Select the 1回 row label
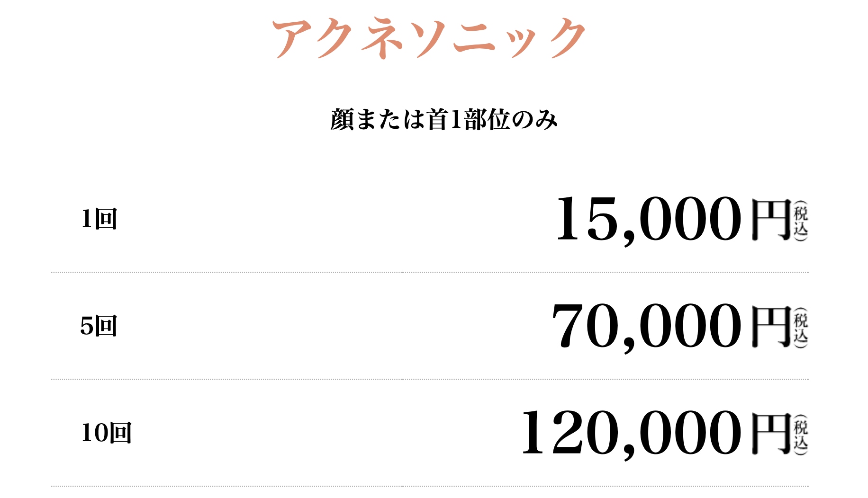 pos(99,219)
